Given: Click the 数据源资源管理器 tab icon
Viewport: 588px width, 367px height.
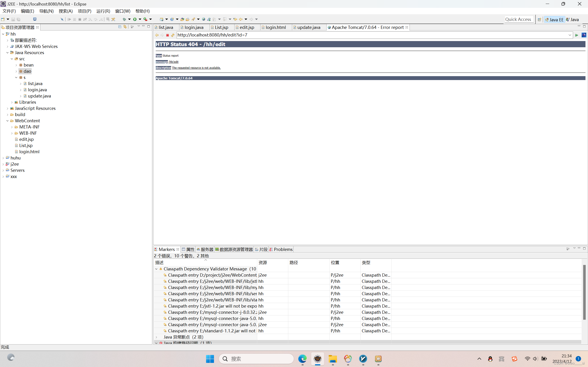Looking at the screenshot, I should [x=217, y=249].
